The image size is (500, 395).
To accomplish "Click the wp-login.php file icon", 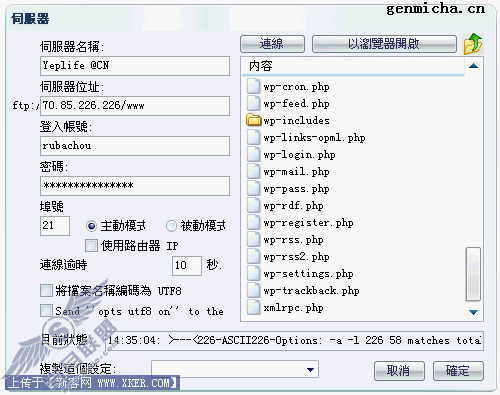I will tap(253, 154).
